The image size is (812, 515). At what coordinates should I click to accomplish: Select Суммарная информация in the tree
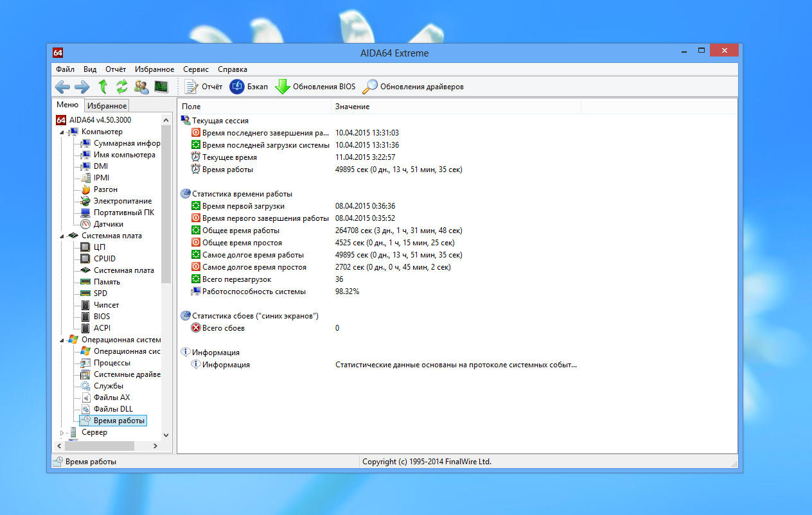tap(120, 143)
